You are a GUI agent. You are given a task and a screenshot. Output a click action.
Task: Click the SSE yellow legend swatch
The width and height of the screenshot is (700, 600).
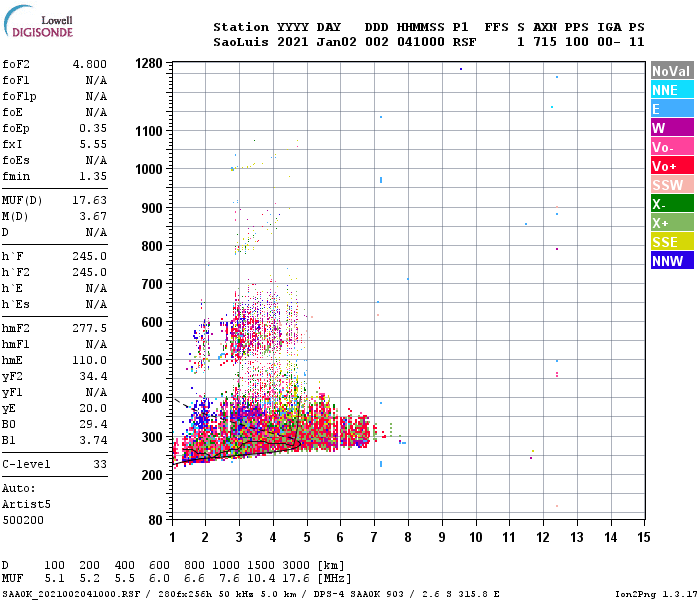[672, 242]
